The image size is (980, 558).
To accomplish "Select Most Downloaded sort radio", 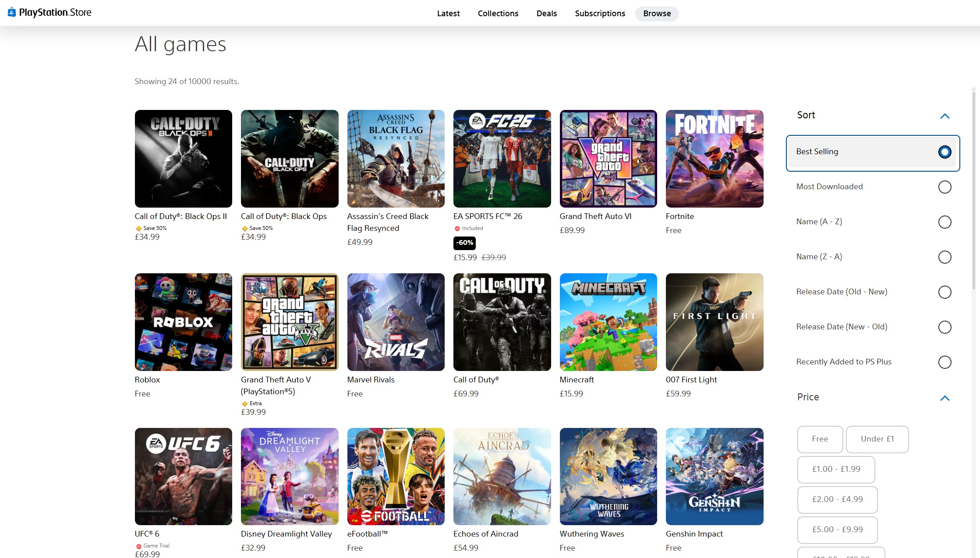I will click(x=945, y=187).
